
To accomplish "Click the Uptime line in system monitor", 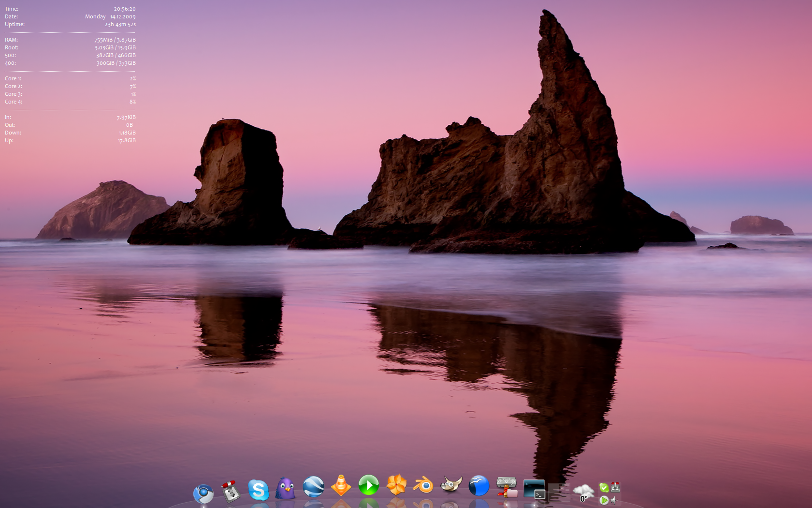I will (x=70, y=24).
